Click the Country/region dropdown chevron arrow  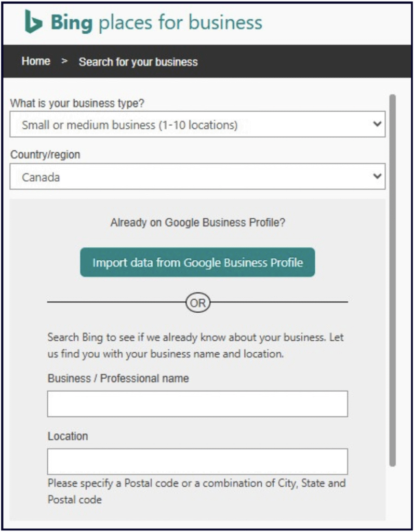[377, 177]
